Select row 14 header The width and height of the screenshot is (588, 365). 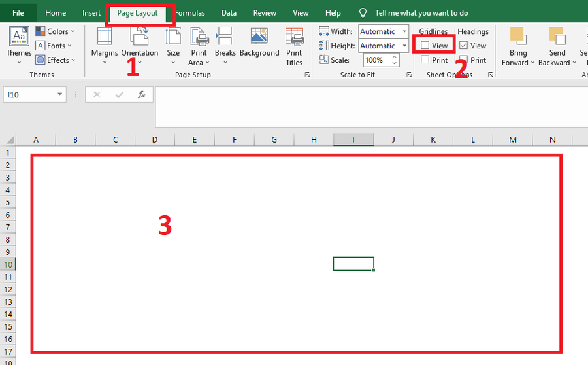coord(8,315)
